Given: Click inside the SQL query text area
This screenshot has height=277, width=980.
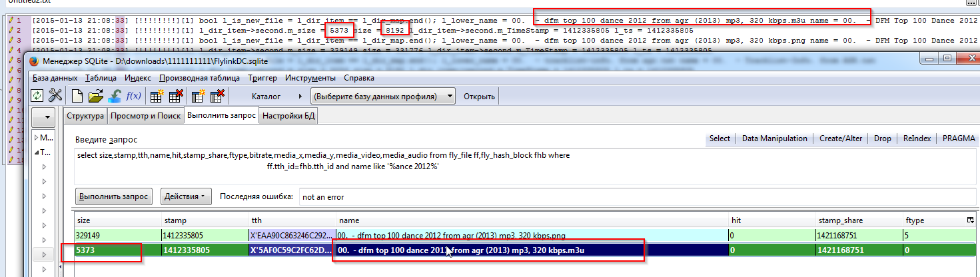Looking at the screenshot, I should pos(525,166).
